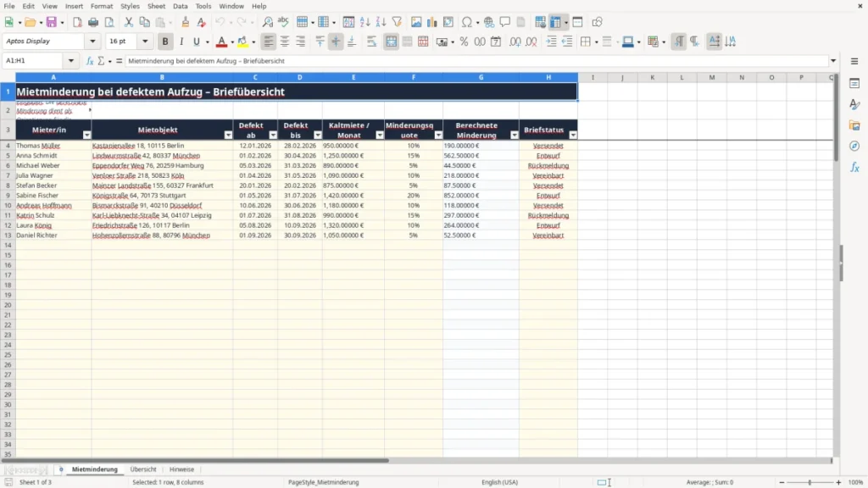
Task: Open the font name dropdown
Action: point(92,41)
